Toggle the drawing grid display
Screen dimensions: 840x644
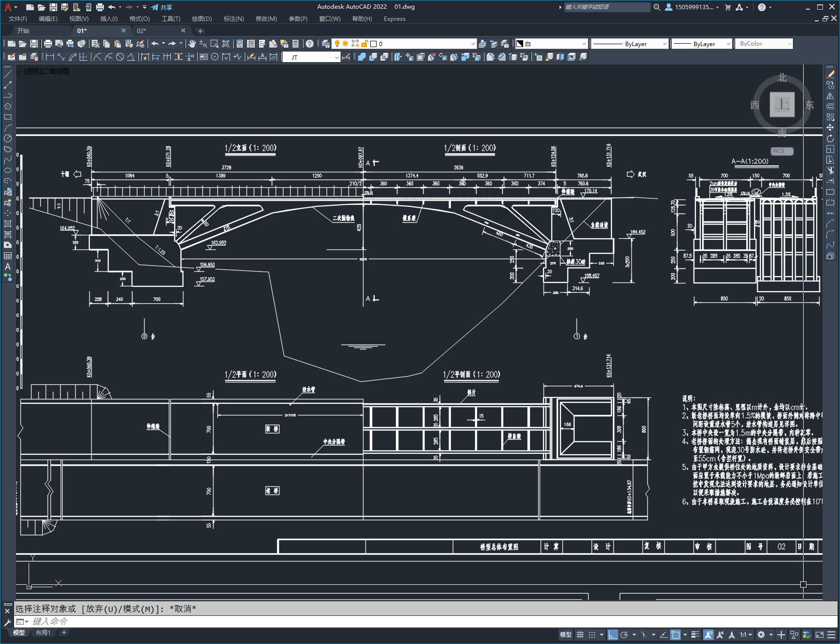[580, 634]
